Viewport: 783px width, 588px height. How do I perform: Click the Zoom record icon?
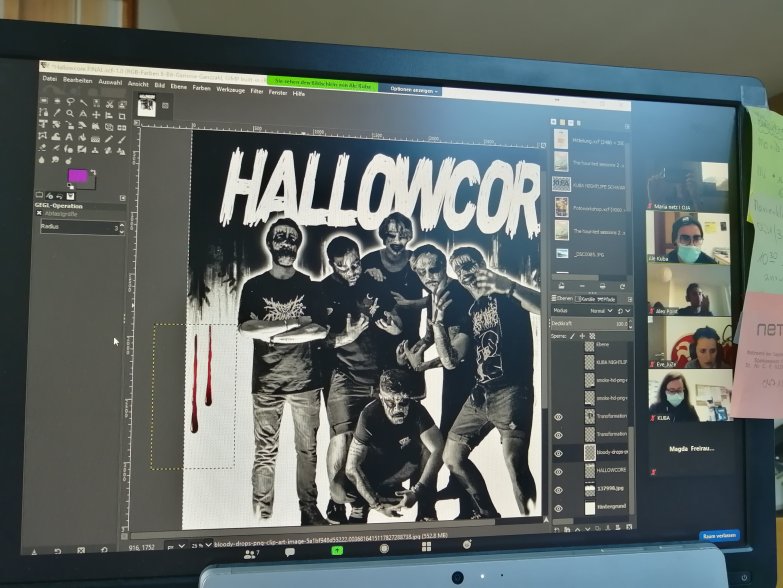click(x=384, y=549)
